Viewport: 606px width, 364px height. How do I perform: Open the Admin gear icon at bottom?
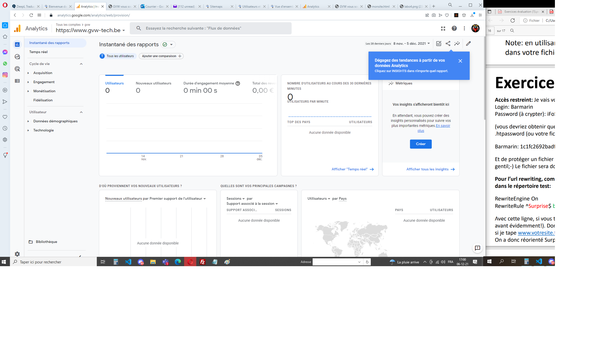click(17, 254)
